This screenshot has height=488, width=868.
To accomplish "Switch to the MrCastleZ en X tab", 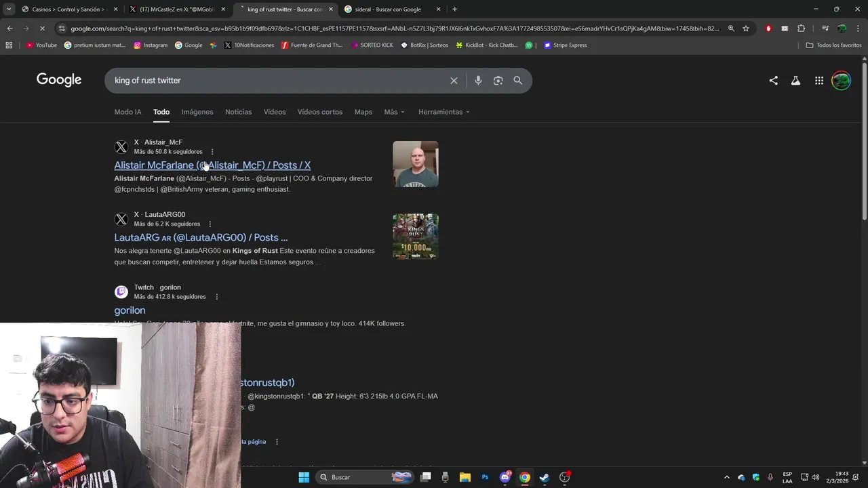I will pyautogui.click(x=176, y=9).
